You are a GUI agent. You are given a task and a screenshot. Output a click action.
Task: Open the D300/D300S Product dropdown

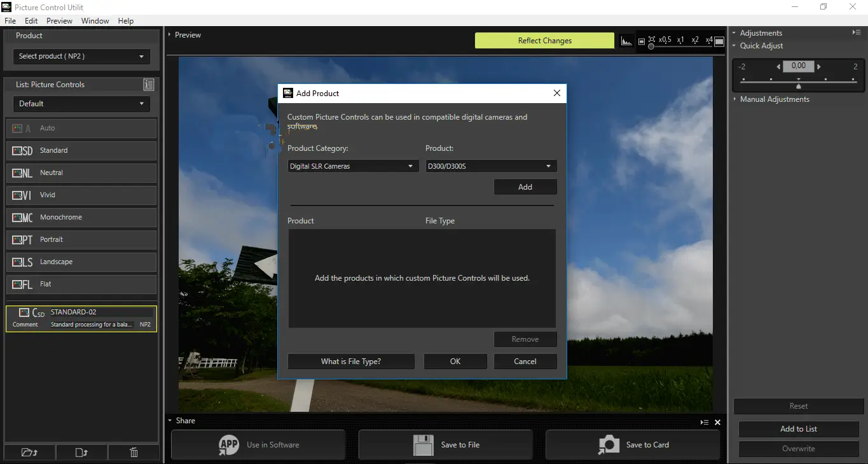click(491, 166)
